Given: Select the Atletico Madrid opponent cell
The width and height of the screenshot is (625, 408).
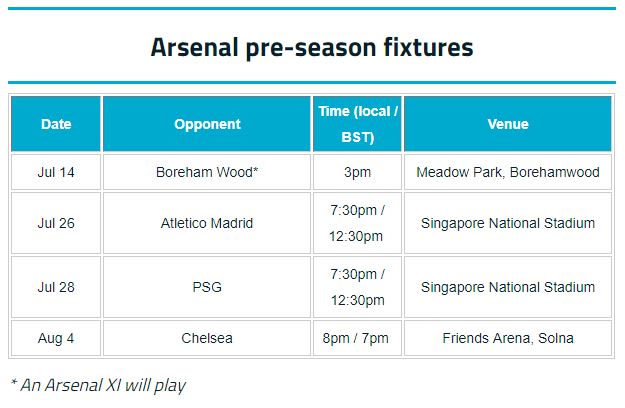Looking at the screenshot, I should click(207, 223).
